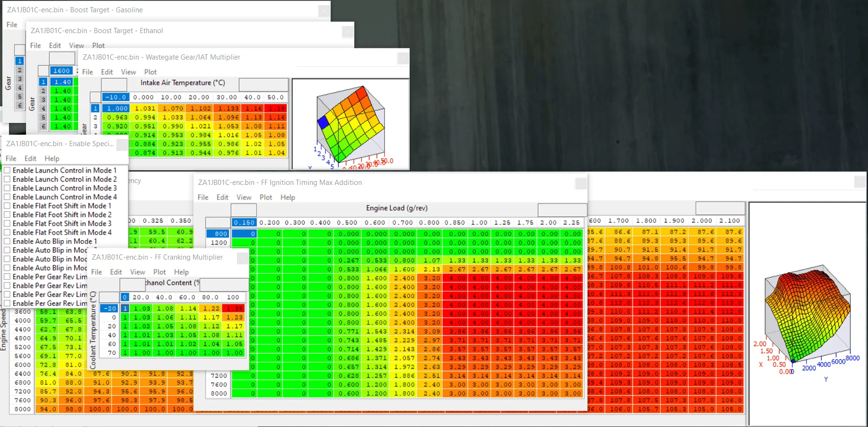
Task: Select Gear row 3 in Boost Target Gasoline window
Action: tap(19, 79)
